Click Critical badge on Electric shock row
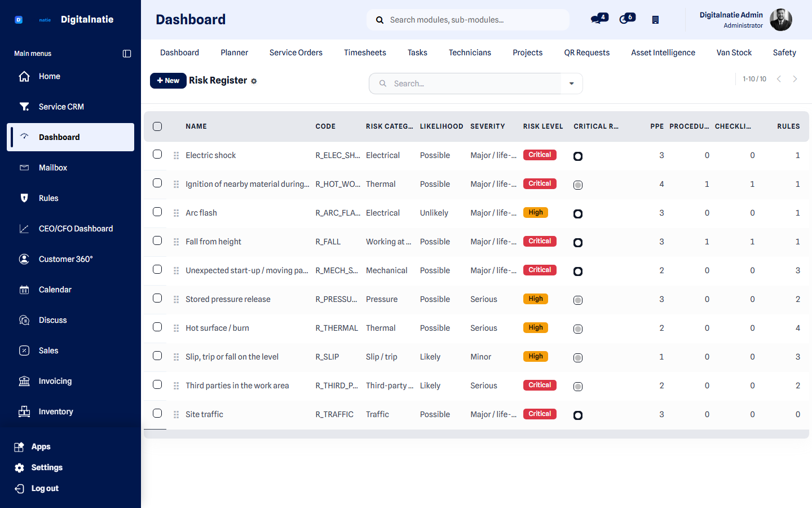The width and height of the screenshot is (812, 508). point(540,155)
